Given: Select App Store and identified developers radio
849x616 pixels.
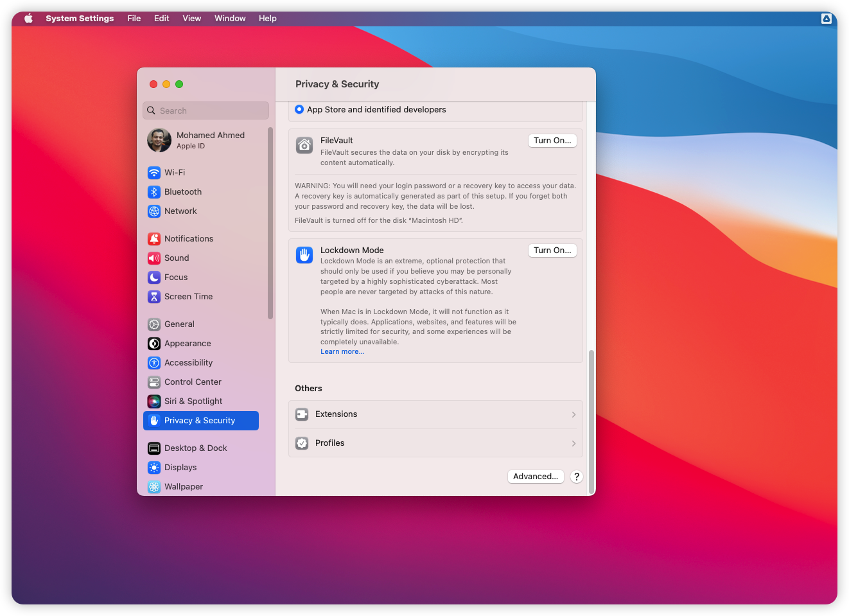Looking at the screenshot, I should (299, 110).
